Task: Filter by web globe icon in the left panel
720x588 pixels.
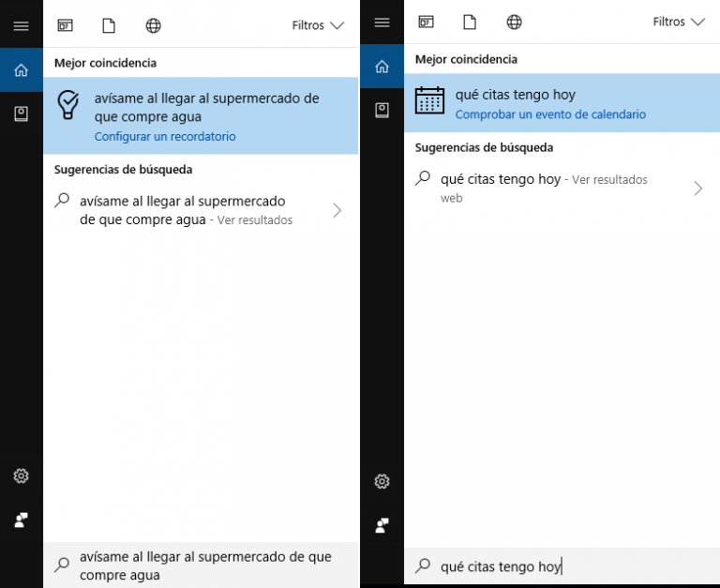Action: (x=153, y=26)
